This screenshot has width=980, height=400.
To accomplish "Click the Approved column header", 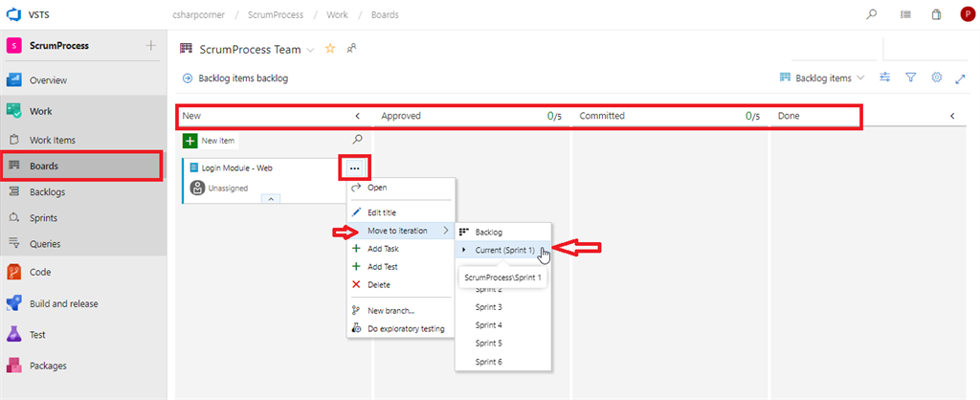I will [x=401, y=116].
